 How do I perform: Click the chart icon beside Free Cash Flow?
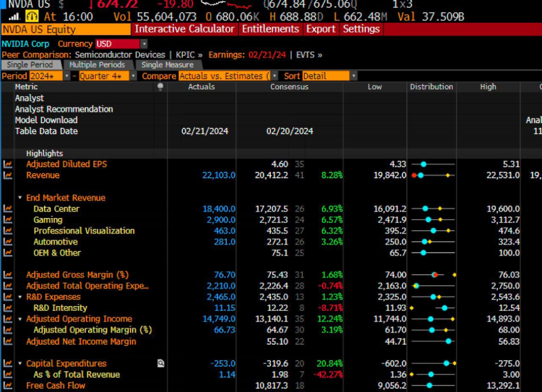coord(7,386)
